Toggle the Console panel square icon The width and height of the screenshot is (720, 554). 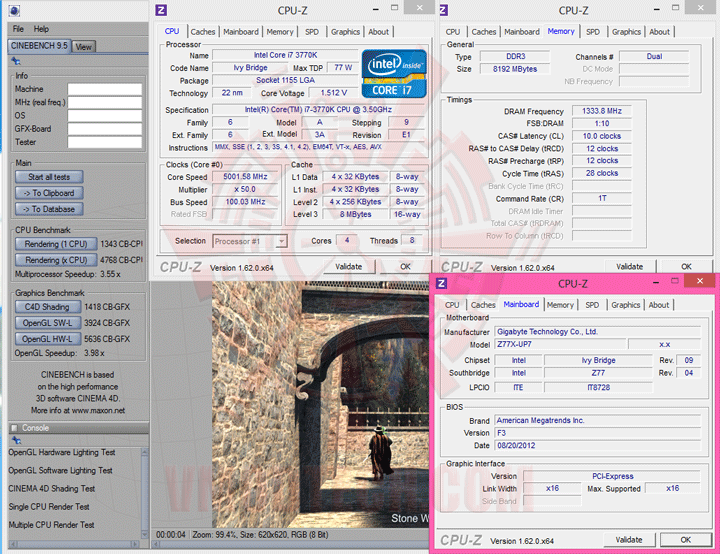[x=14, y=428]
